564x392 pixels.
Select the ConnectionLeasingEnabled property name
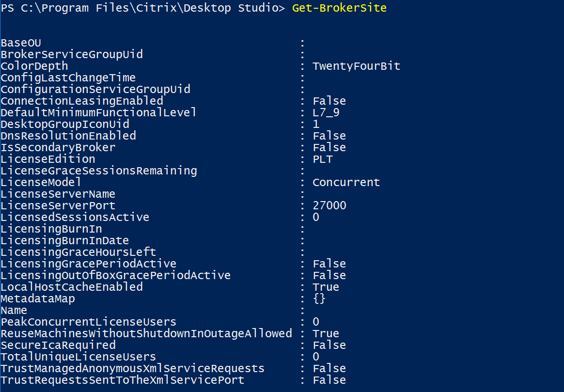click(x=82, y=101)
